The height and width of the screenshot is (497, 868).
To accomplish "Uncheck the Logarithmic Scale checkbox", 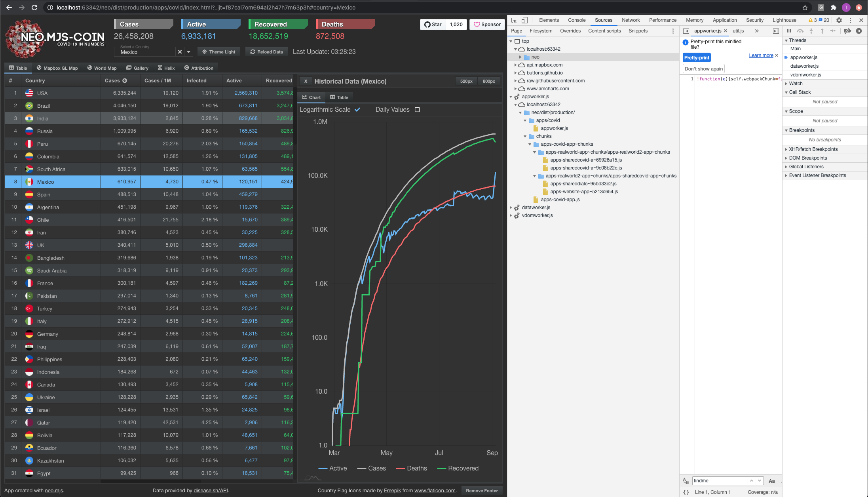I will 357,110.
